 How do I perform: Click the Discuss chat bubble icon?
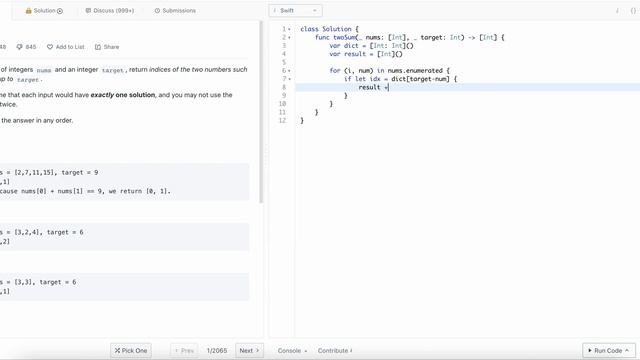point(88,11)
